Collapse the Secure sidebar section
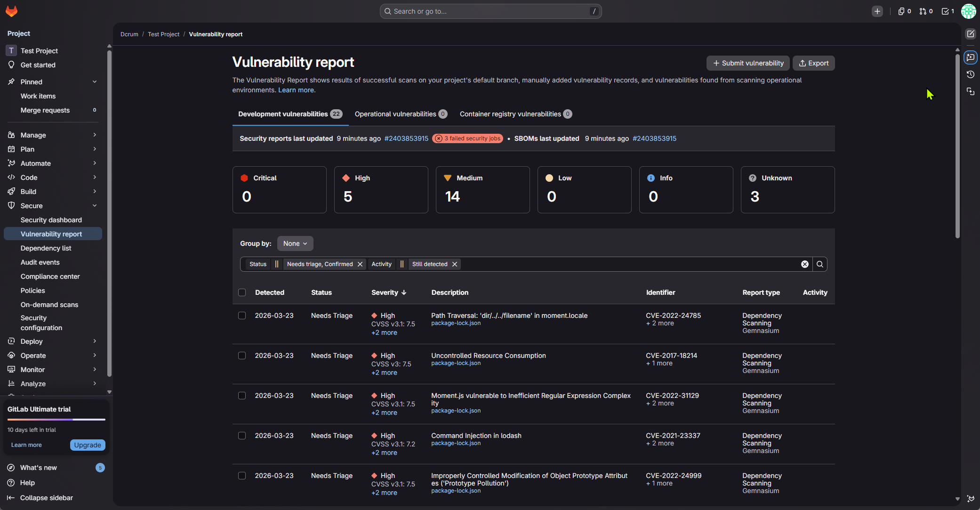This screenshot has height=510, width=980. pos(53,206)
